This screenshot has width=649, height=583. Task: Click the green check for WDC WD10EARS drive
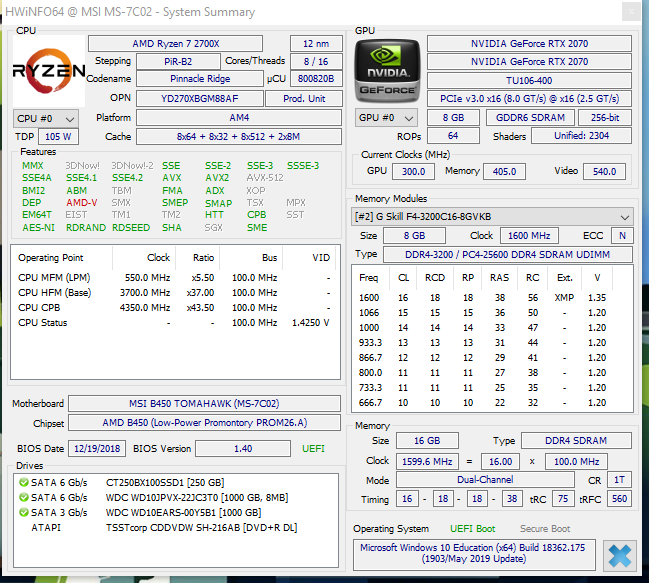tap(24, 512)
